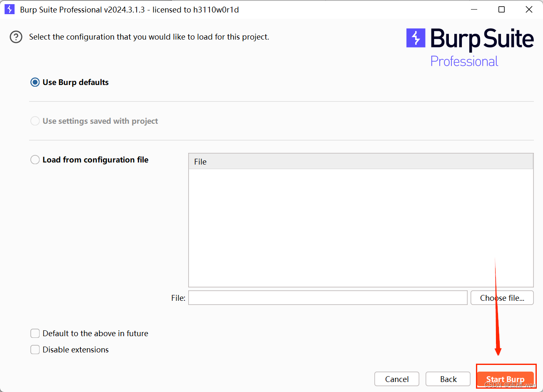
Task: Select the Use Burp defaults radio button
Action: (x=35, y=82)
